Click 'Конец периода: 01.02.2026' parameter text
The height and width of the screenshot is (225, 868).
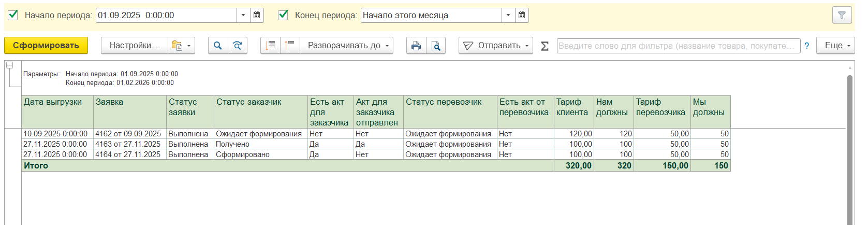point(120,83)
